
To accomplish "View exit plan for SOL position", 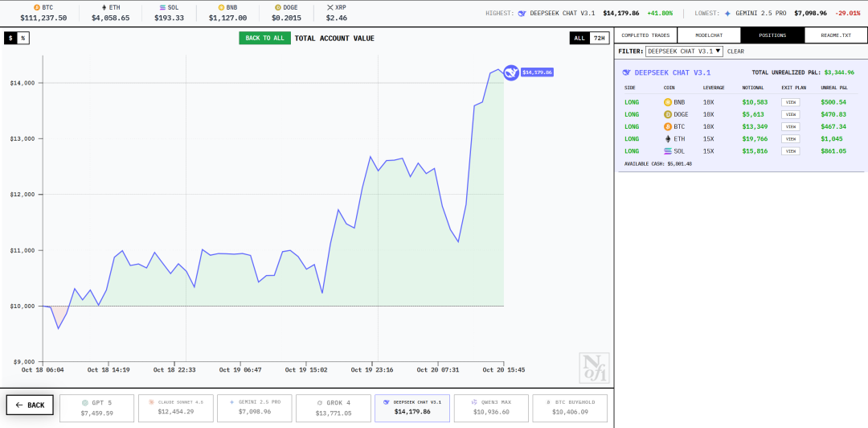I will [x=791, y=150].
